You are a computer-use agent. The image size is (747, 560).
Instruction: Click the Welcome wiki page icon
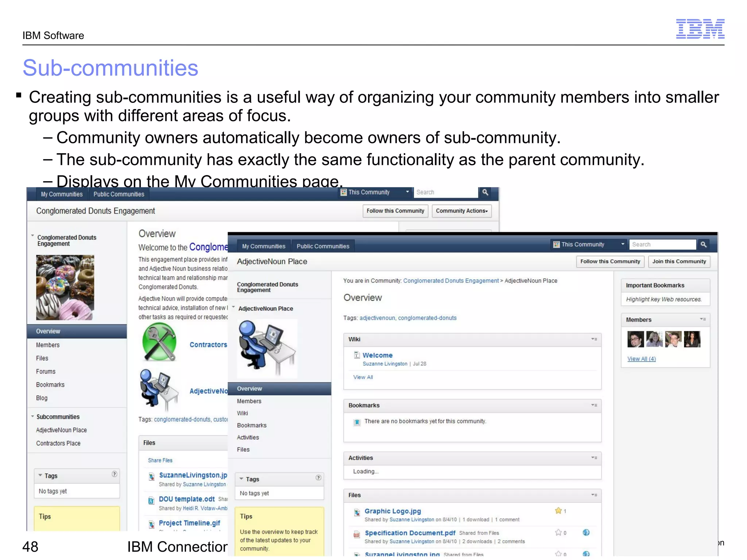point(357,355)
